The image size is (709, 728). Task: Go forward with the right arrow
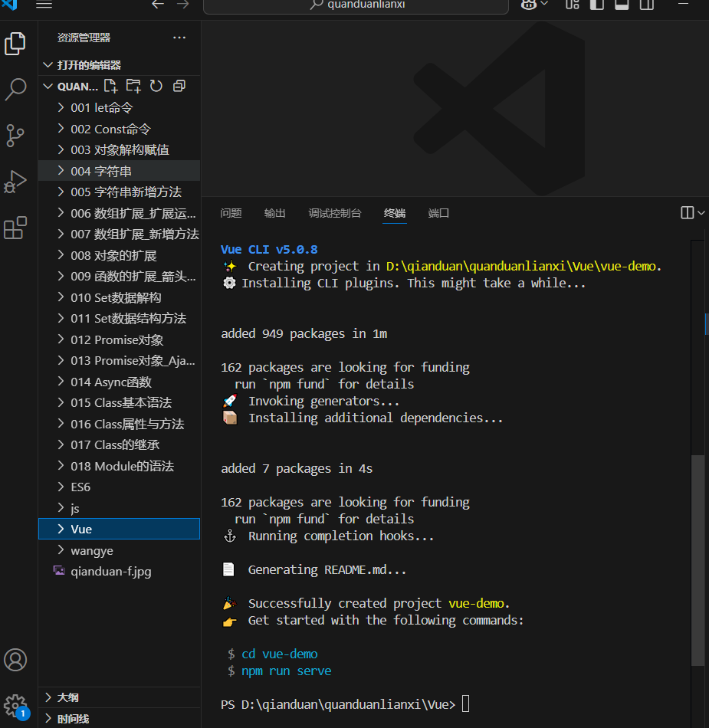point(183,5)
